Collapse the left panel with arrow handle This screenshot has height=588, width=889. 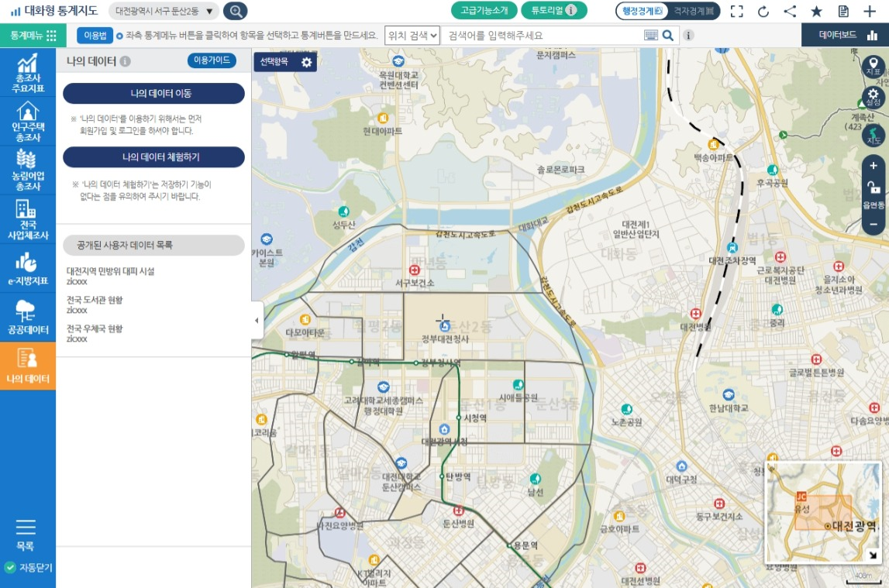[257, 320]
